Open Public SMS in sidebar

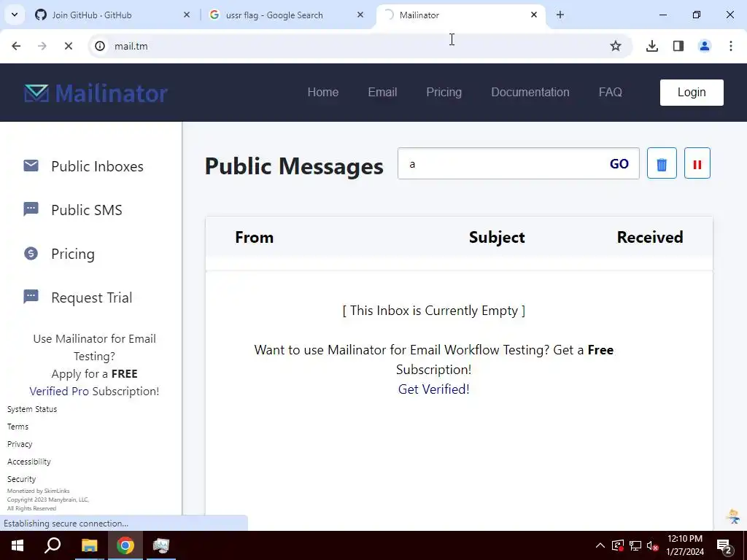tap(87, 210)
